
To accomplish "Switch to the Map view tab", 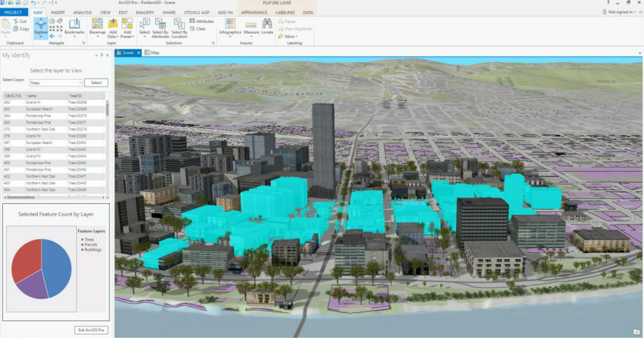I will (x=152, y=53).
